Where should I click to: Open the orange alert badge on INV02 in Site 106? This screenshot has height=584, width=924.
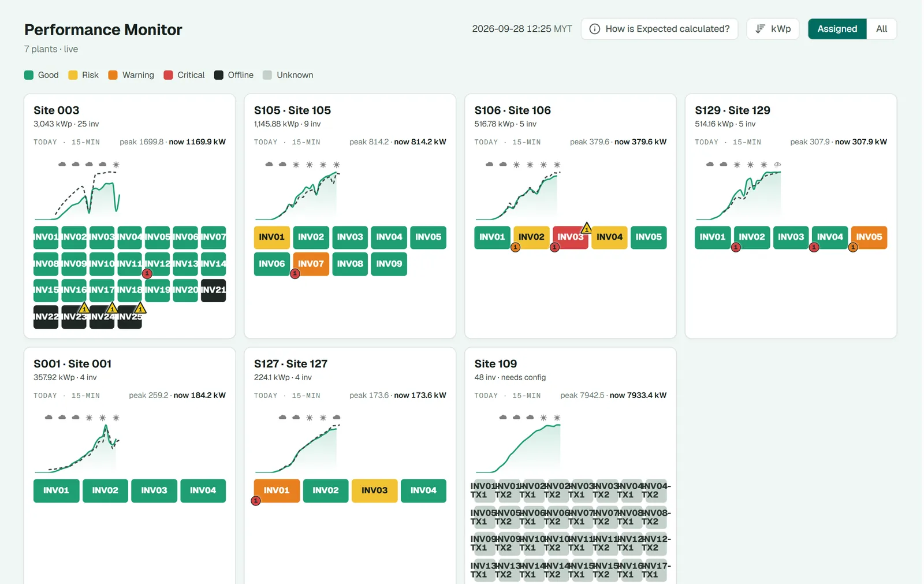click(516, 247)
